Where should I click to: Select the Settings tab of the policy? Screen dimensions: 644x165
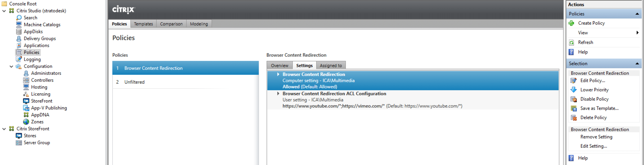coord(304,65)
